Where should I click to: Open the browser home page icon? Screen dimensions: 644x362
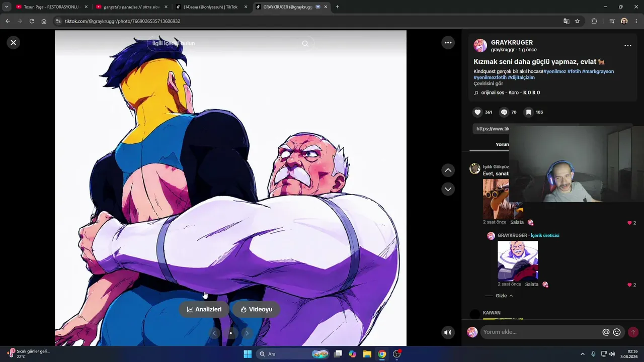(44, 21)
